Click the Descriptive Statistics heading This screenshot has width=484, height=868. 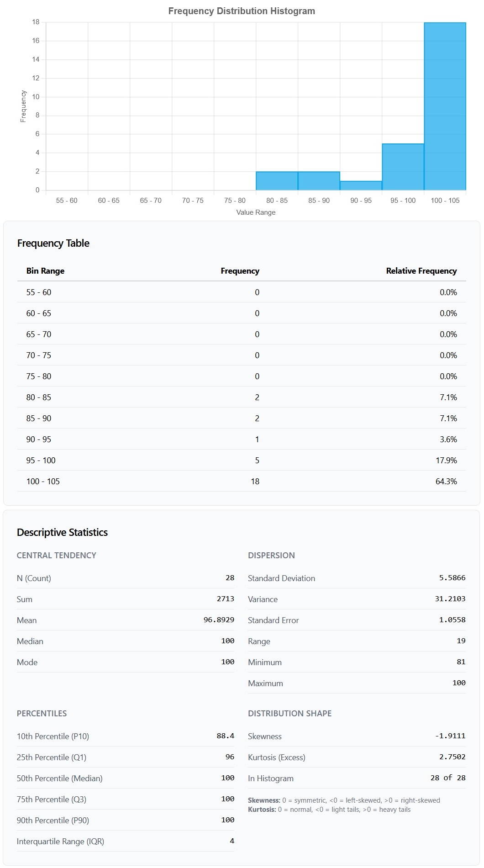(62, 532)
